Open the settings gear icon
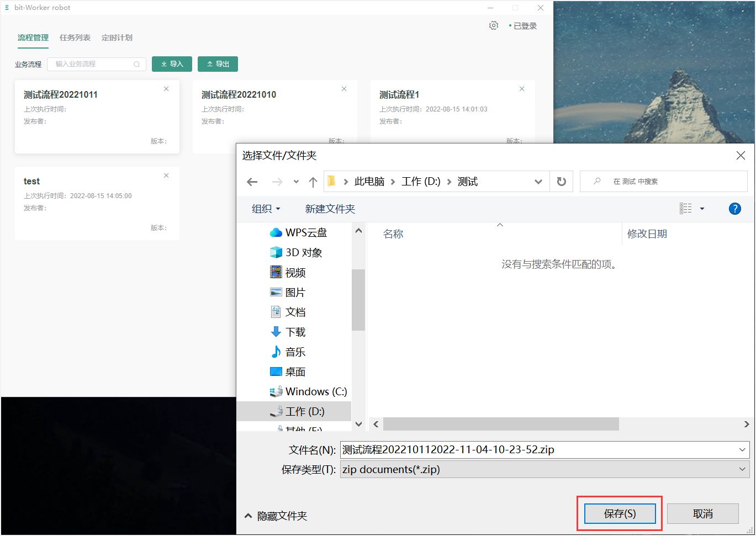The width and height of the screenshot is (756, 536). point(494,25)
